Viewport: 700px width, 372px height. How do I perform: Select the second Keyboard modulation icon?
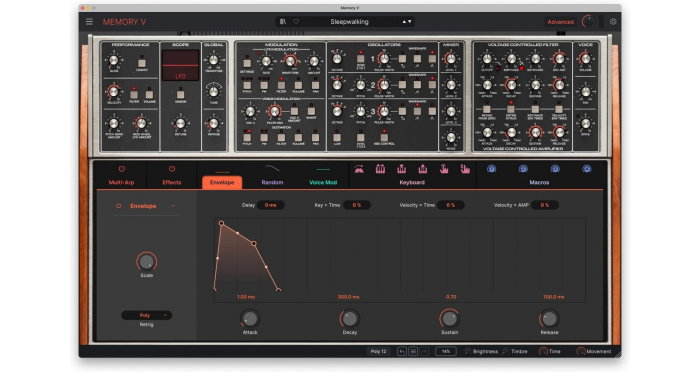click(x=380, y=169)
